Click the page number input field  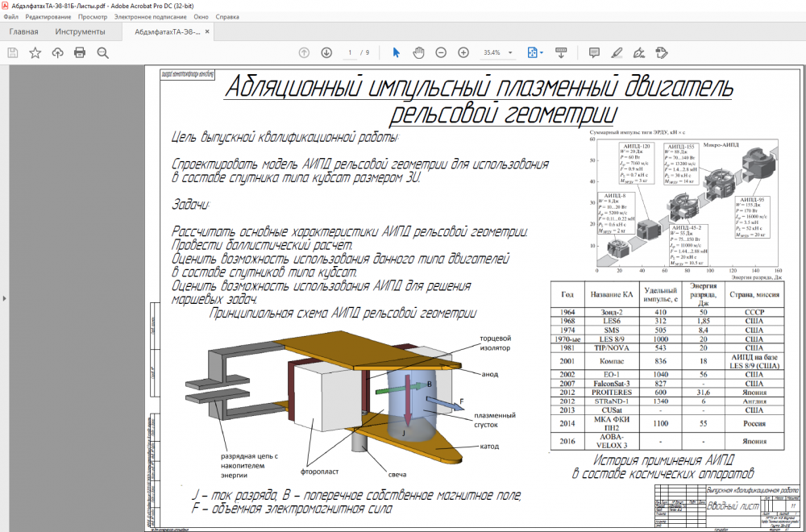(350, 52)
